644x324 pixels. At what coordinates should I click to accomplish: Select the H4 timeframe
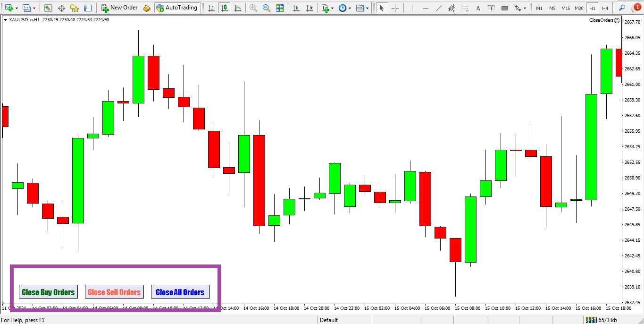click(x=605, y=8)
